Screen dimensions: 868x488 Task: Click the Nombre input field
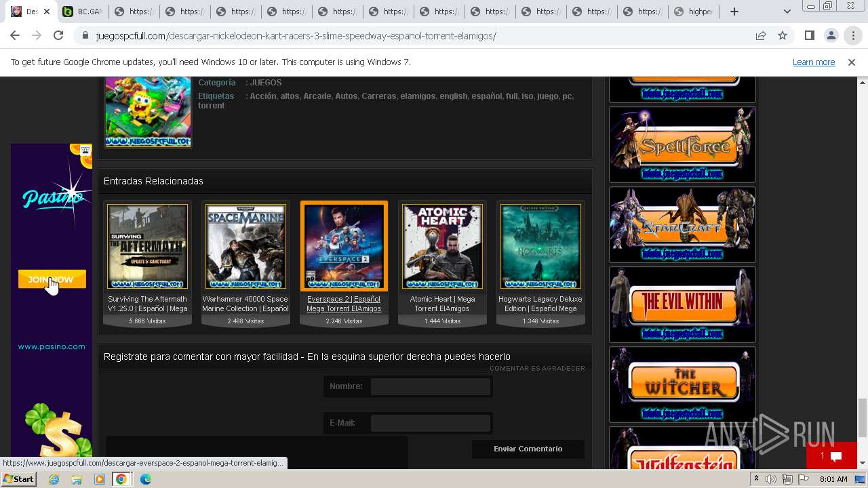[x=430, y=386]
